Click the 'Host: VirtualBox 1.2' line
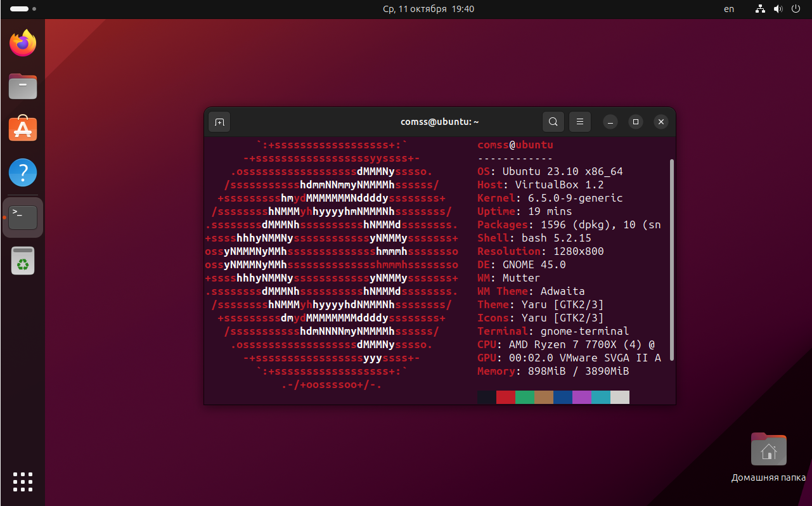This screenshot has height=506, width=812. click(541, 185)
